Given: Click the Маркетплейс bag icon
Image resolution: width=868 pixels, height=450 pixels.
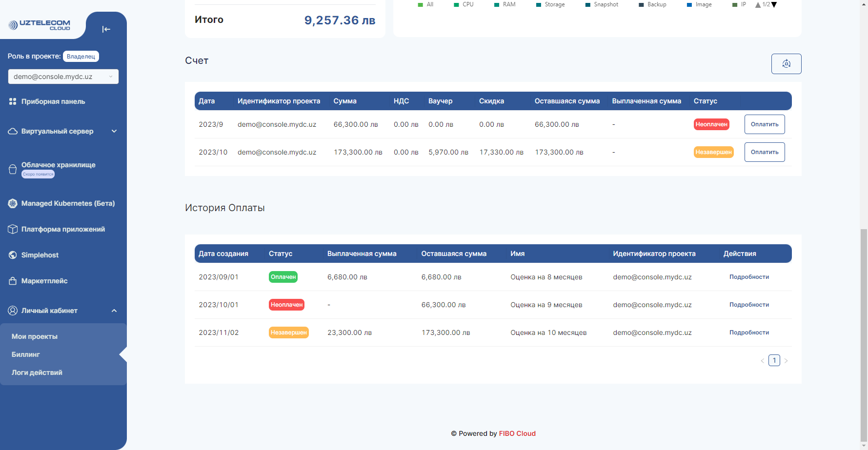Looking at the screenshot, I should [x=13, y=281].
